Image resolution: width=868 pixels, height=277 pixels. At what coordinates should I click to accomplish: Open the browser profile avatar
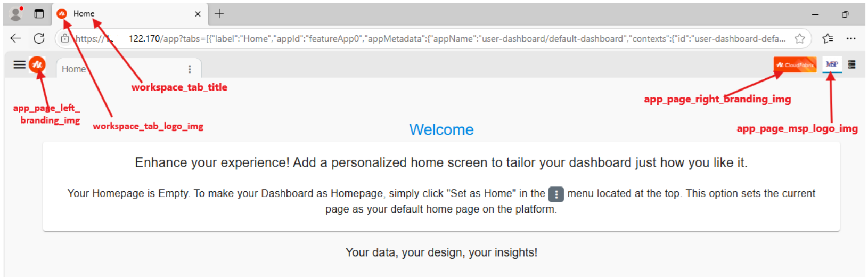pos(17,14)
